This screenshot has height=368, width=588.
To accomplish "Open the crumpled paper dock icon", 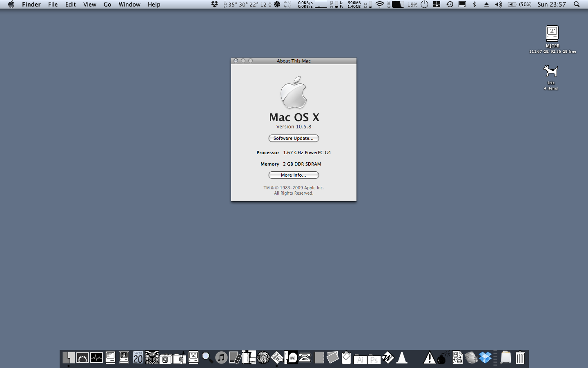I will tap(471, 358).
